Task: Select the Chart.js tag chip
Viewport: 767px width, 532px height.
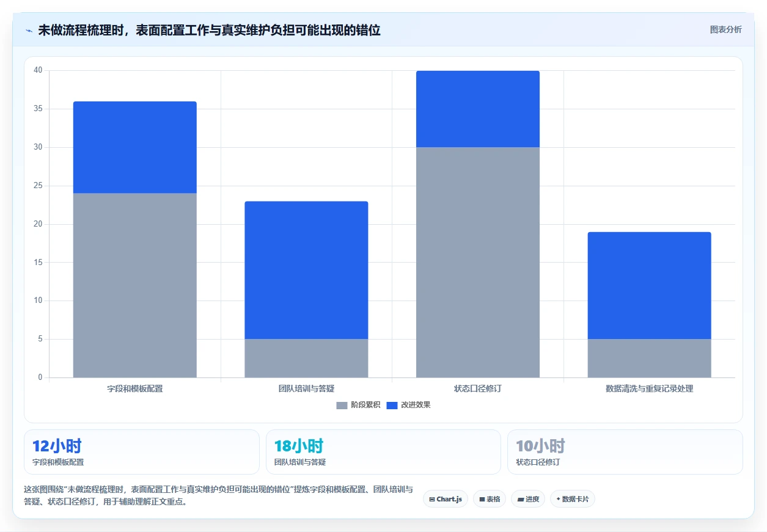Action: point(446,499)
